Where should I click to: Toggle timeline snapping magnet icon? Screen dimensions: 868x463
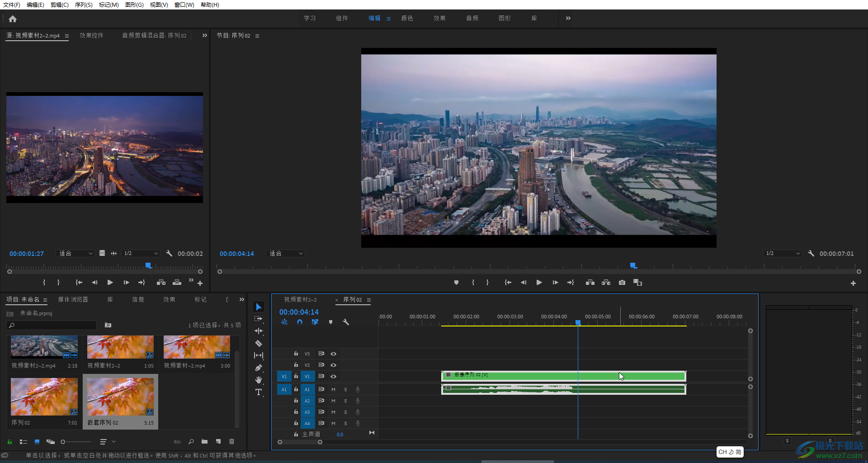pos(299,322)
